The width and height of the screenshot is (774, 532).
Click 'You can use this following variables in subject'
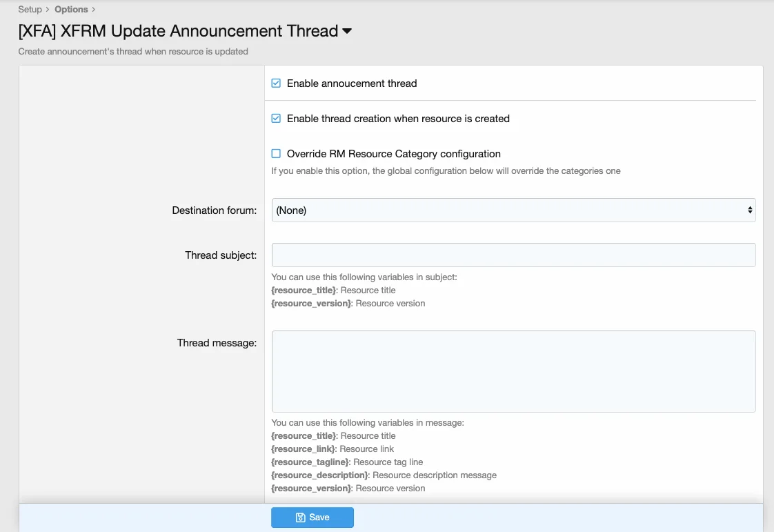click(x=364, y=277)
